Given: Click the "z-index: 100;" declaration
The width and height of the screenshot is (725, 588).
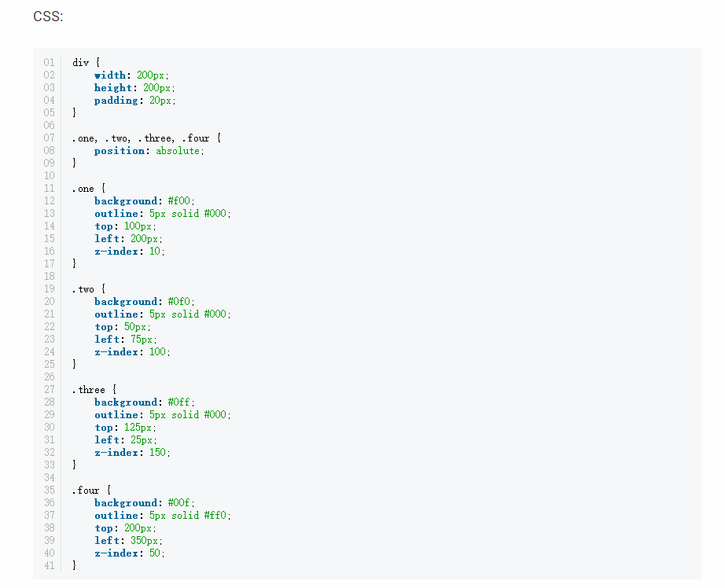Looking at the screenshot, I should pyautogui.click(x=132, y=352).
